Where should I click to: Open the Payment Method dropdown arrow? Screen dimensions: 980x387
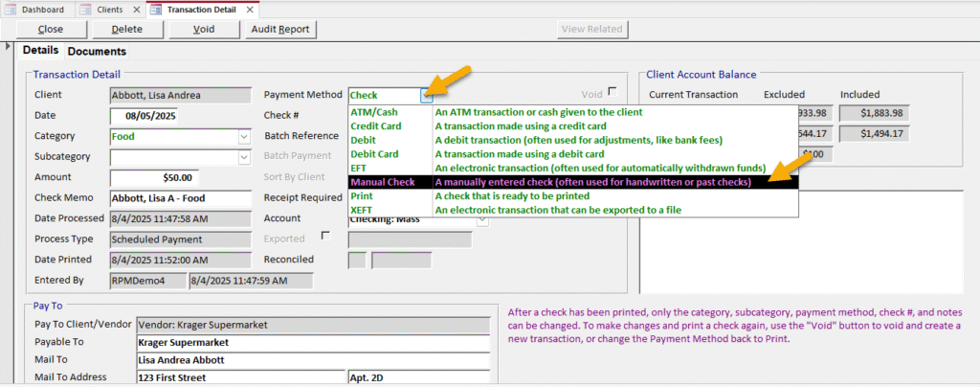[428, 95]
